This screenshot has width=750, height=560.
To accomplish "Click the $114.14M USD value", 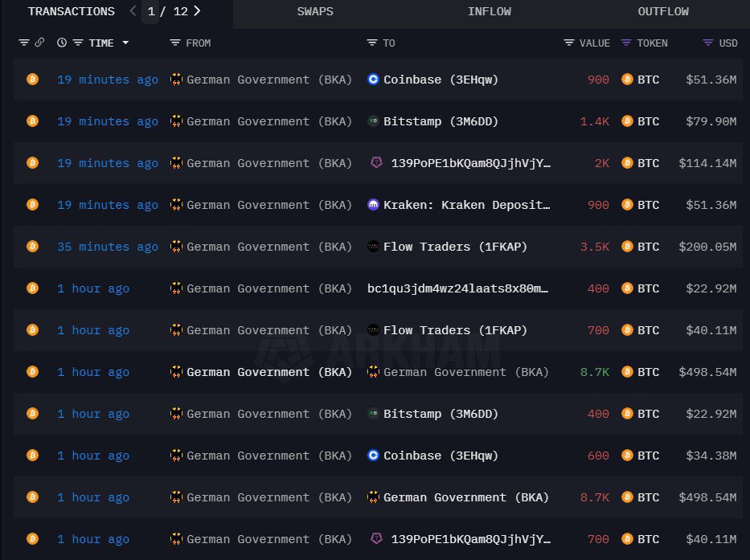I will coord(707,163).
